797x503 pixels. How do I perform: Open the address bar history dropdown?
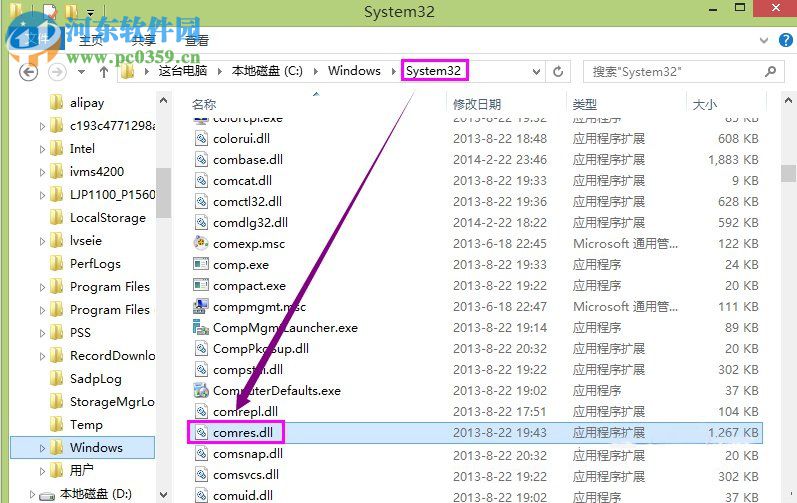pos(536,72)
